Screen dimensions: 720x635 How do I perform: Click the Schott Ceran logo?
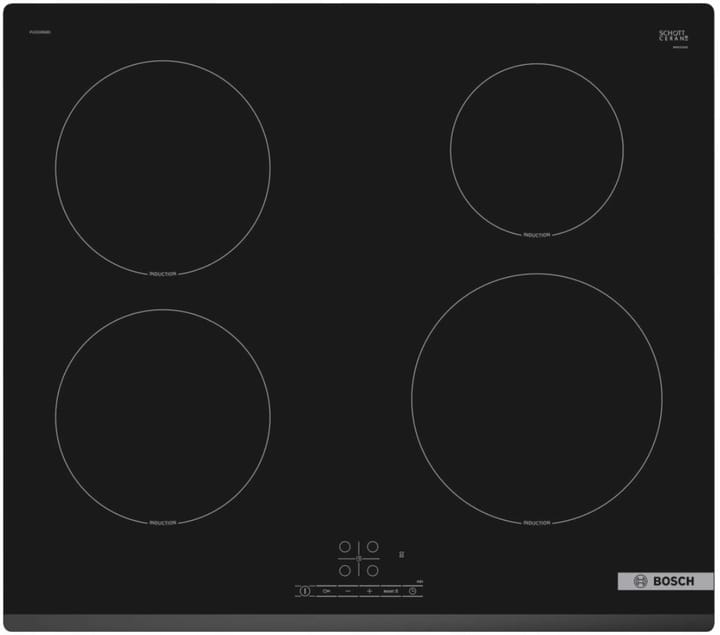click(674, 36)
